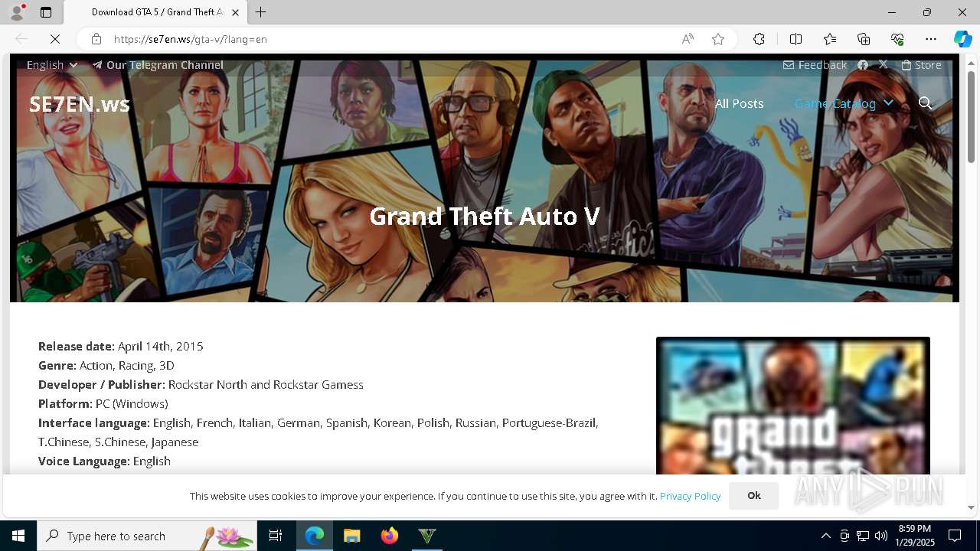Accept cookies with Ok button

point(754,496)
